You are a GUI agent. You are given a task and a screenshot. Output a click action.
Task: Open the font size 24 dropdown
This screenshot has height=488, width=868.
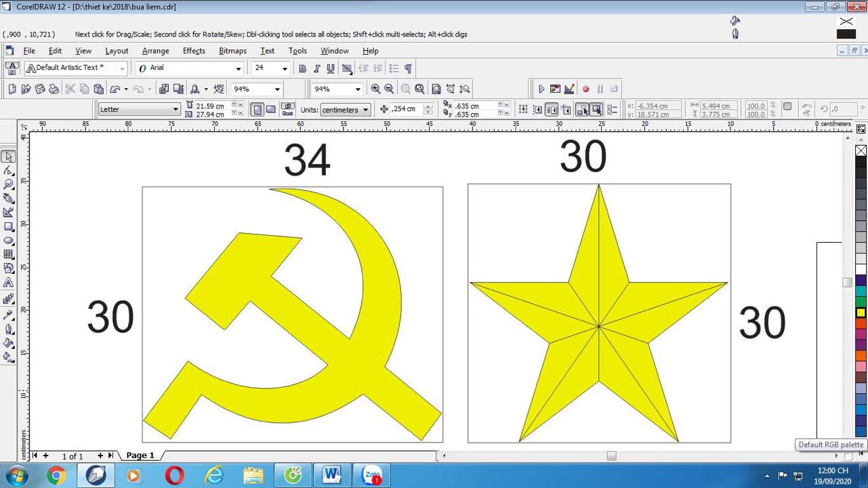tap(285, 68)
